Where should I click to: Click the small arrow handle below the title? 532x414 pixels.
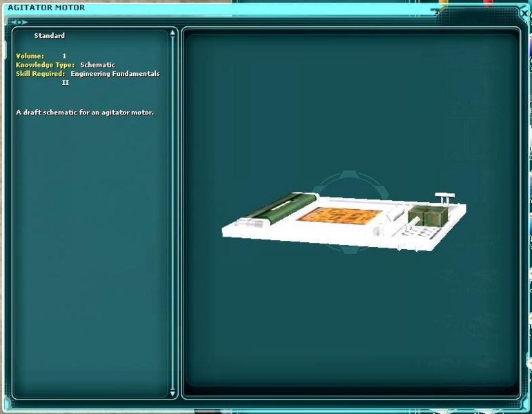pyautogui.click(x=18, y=22)
